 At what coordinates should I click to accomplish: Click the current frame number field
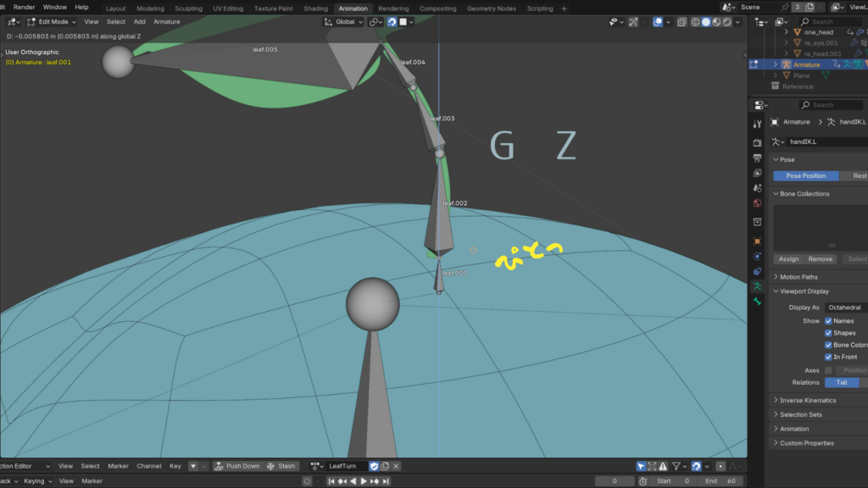click(x=615, y=481)
